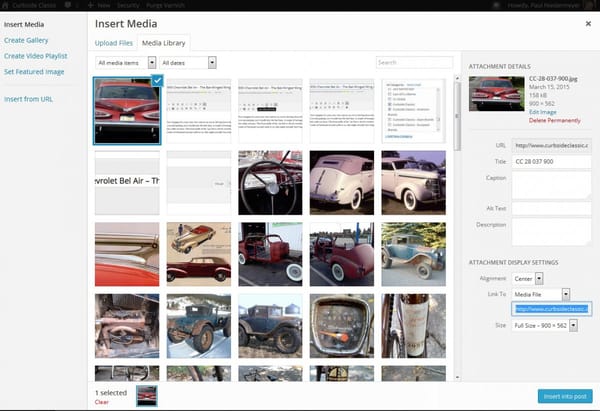Click Delete Permanently link
The height and width of the screenshot is (411, 600).
(554, 121)
